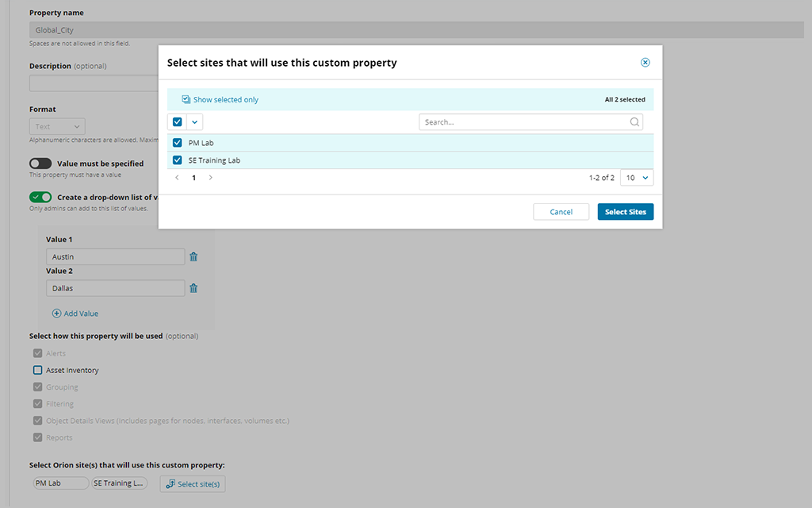812x508 pixels.
Task: Toggle off Create a drop-down list of values
Action: tap(40, 197)
